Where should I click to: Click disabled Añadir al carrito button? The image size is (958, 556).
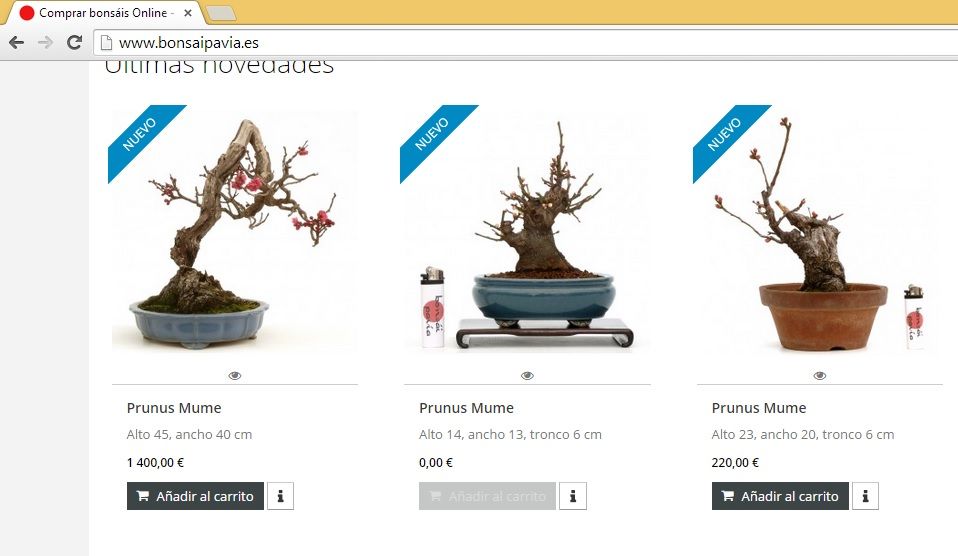pyautogui.click(x=488, y=496)
